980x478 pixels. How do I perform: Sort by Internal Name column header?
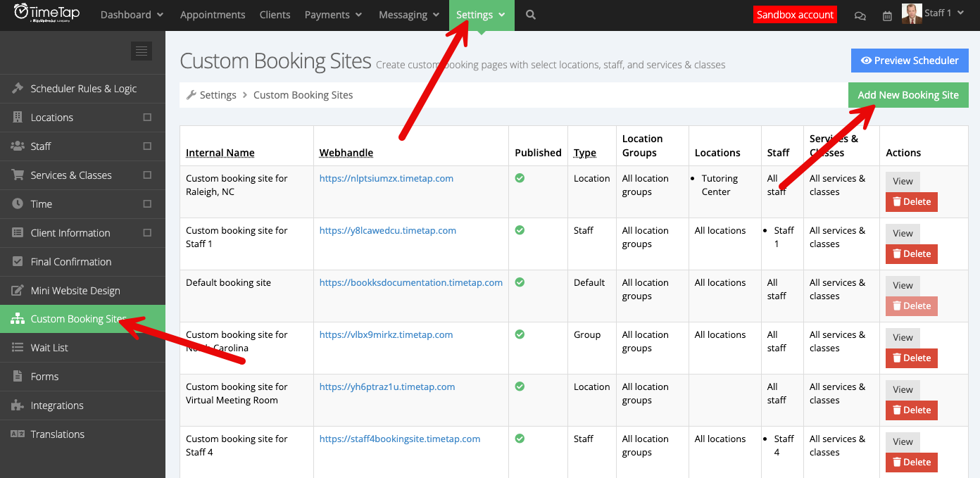(220, 153)
